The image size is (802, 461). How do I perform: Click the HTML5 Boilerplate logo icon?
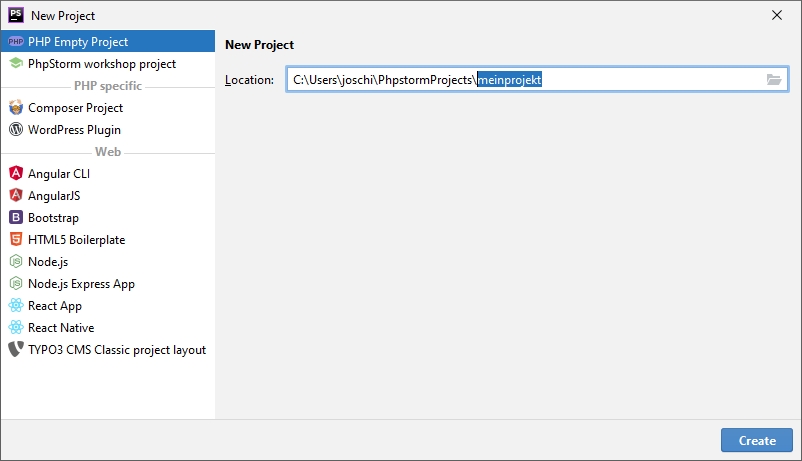(16, 240)
